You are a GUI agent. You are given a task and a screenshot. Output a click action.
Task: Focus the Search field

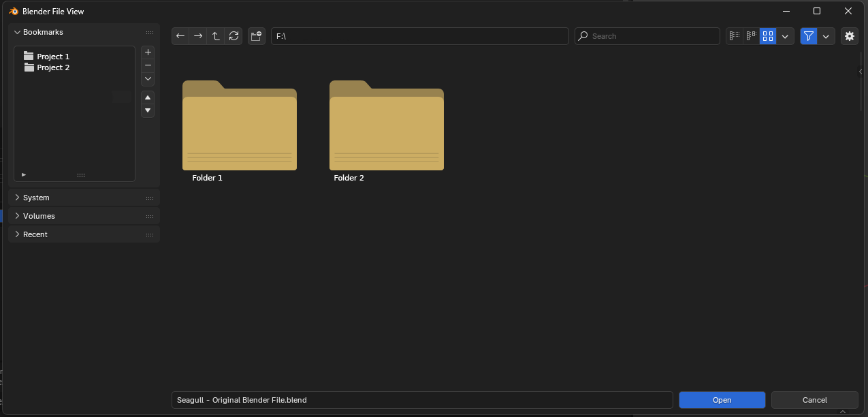click(647, 36)
